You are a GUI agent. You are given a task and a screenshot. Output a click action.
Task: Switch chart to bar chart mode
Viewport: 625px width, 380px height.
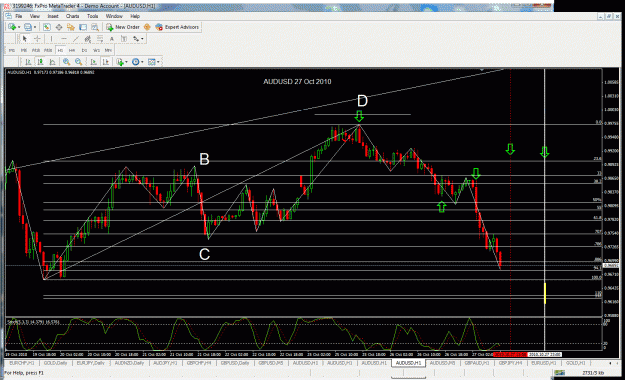tap(28, 62)
